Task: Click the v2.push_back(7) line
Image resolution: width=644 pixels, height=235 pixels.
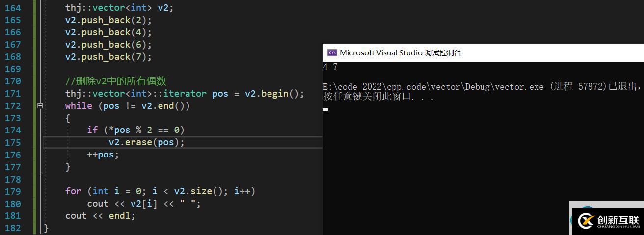Action: click(x=108, y=57)
